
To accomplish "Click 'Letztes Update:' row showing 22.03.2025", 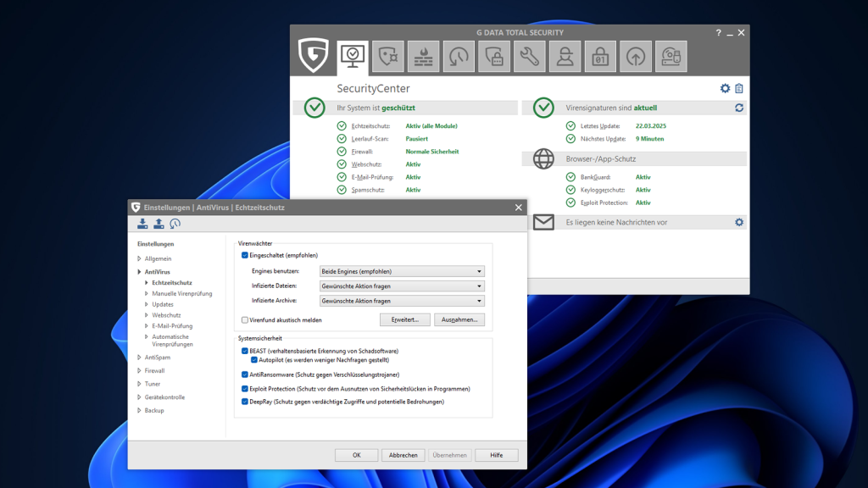I will [616, 126].
